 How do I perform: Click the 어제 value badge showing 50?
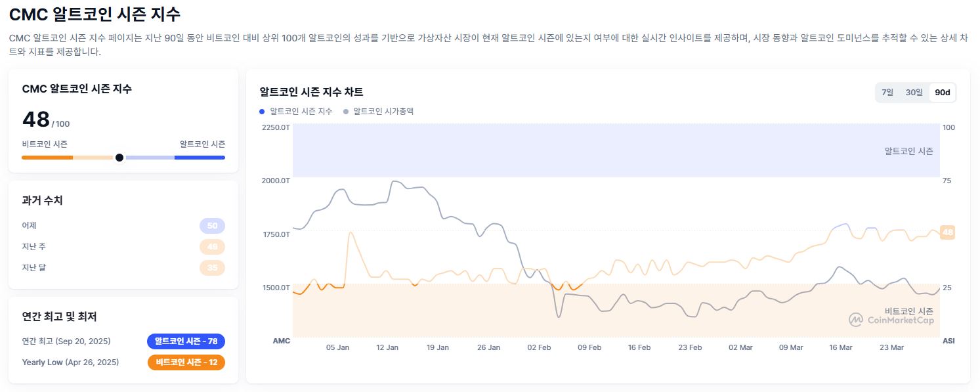pyautogui.click(x=212, y=225)
